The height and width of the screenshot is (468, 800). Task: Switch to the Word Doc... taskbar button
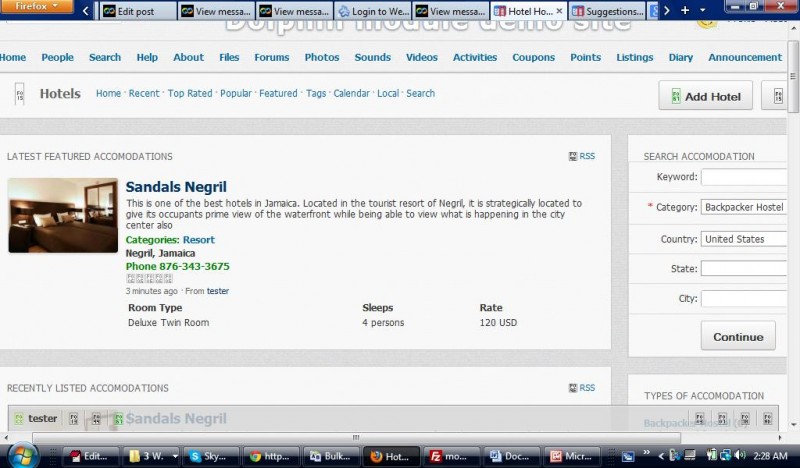pyautogui.click(x=512, y=456)
